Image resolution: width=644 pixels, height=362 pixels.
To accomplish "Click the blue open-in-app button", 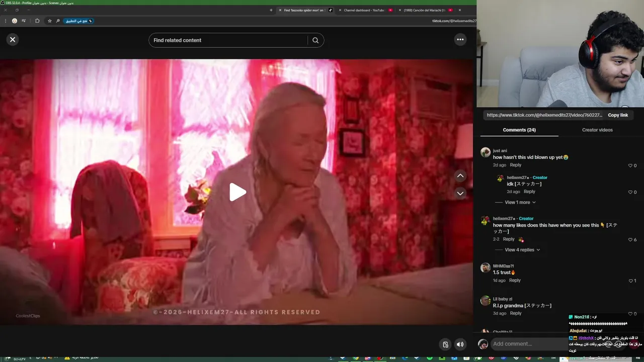I will click(78, 21).
